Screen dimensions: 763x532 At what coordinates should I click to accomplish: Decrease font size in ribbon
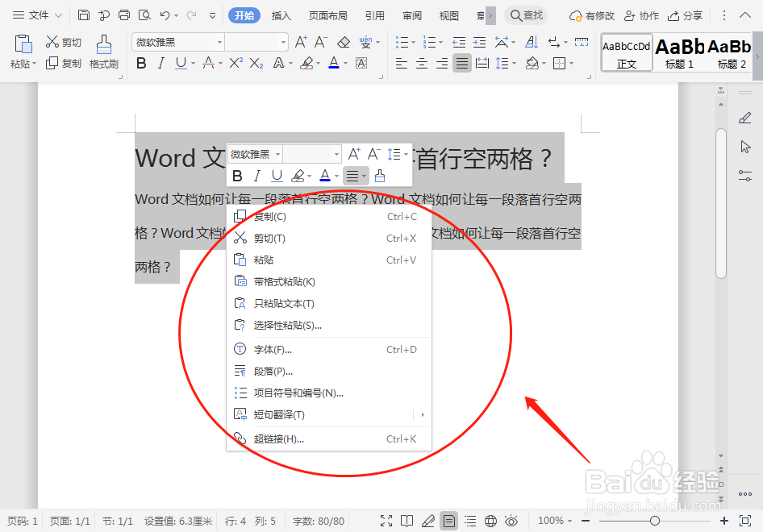click(x=321, y=42)
